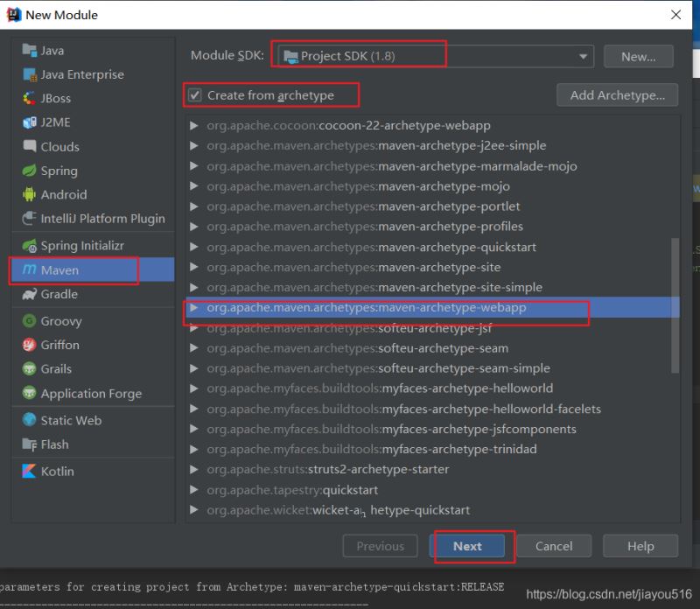Select the Spring leaf icon
700x609 pixels.
coord(30,171)
